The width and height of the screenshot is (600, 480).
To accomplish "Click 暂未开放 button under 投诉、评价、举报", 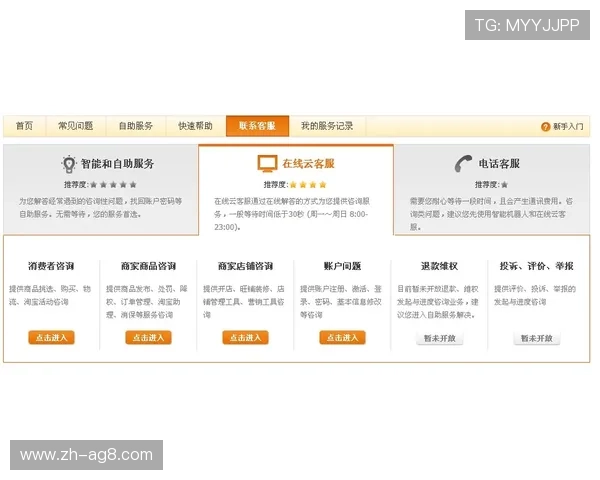I will (x=536, y=338).
